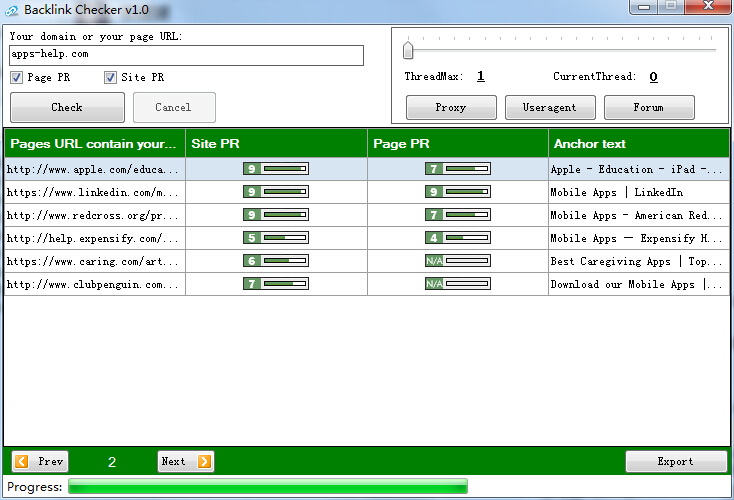Viewport: 734px width, 500px height.
Task: Click the Backlink Checker title bar app icon
Action: [x=12, y=9]
